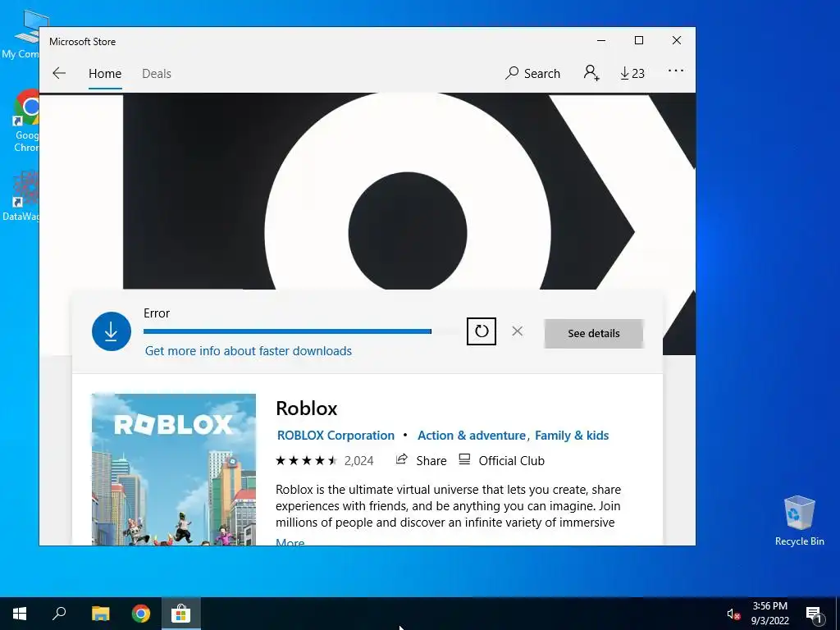Open the notification center icon
The image size is (840, 630).
pyautogui.click(x=814, y=614)
